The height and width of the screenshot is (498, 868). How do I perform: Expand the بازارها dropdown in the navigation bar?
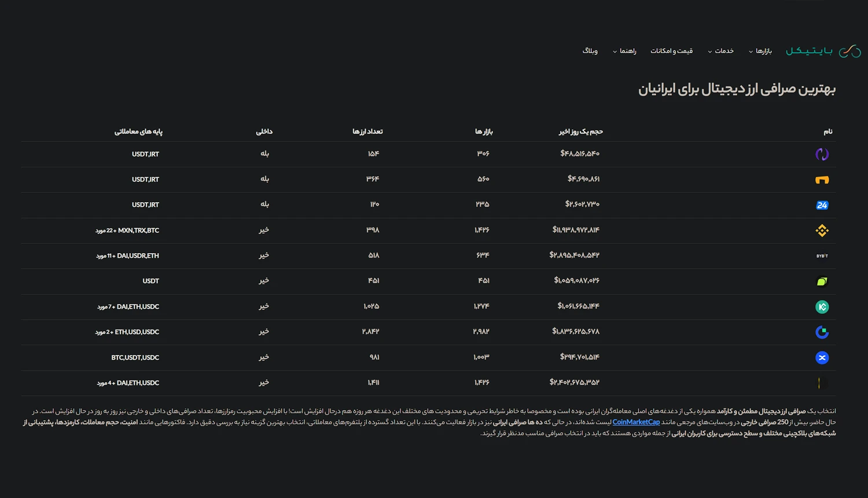760,51
